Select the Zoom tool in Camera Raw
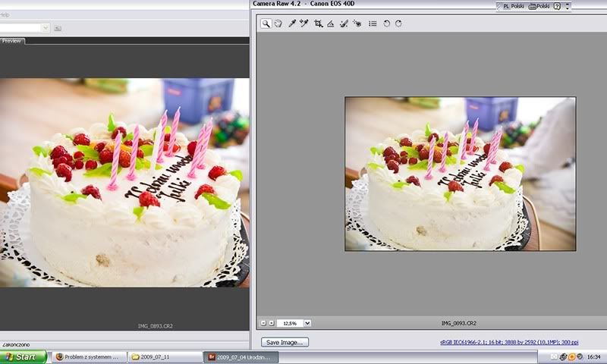 [266, 24]
